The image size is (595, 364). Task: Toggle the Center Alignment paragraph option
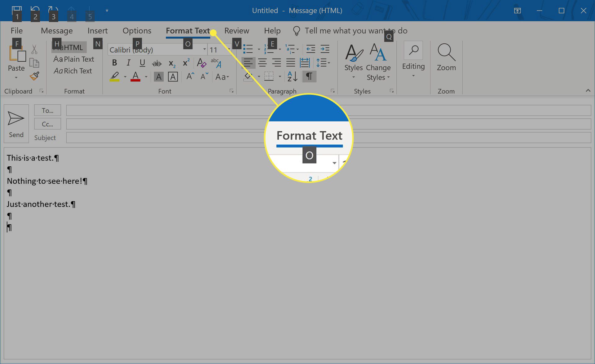(x=262, y=63)
